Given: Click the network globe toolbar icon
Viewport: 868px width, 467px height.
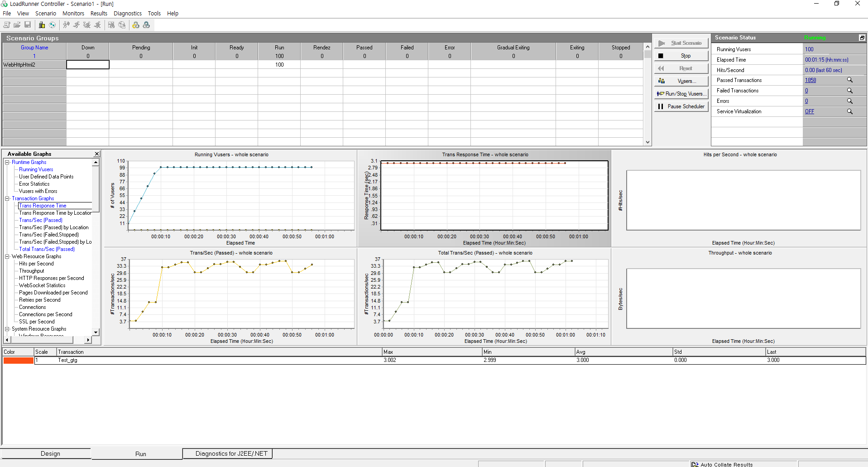Looking at the screenshot, I should [53, 25].
